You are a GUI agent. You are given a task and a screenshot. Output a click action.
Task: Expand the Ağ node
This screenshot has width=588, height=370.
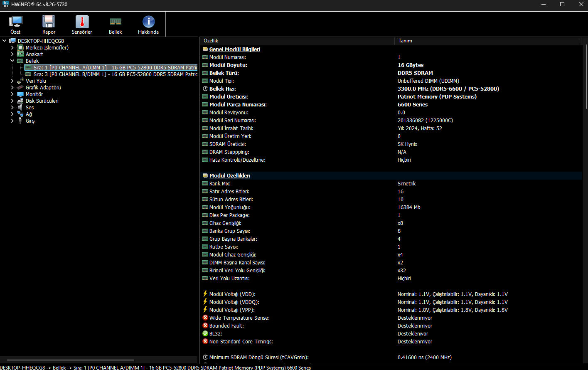[x=12, y=114]
